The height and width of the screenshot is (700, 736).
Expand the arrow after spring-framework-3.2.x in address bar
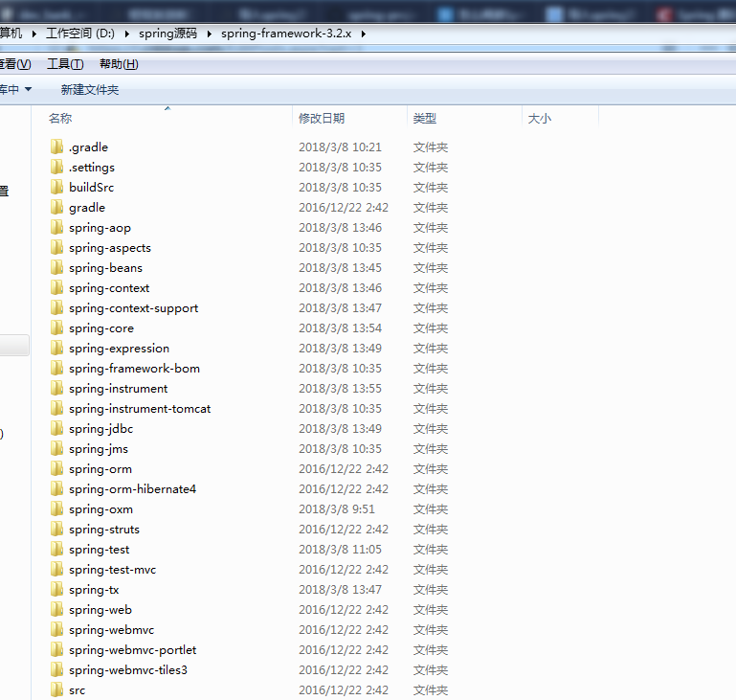[x=364, y=34]
